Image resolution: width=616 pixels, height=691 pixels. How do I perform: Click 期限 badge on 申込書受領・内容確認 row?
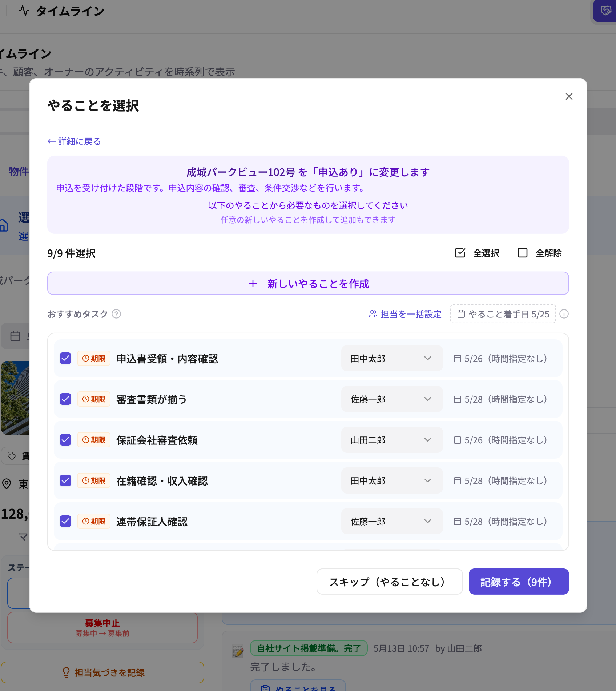[x=94, y=358]
